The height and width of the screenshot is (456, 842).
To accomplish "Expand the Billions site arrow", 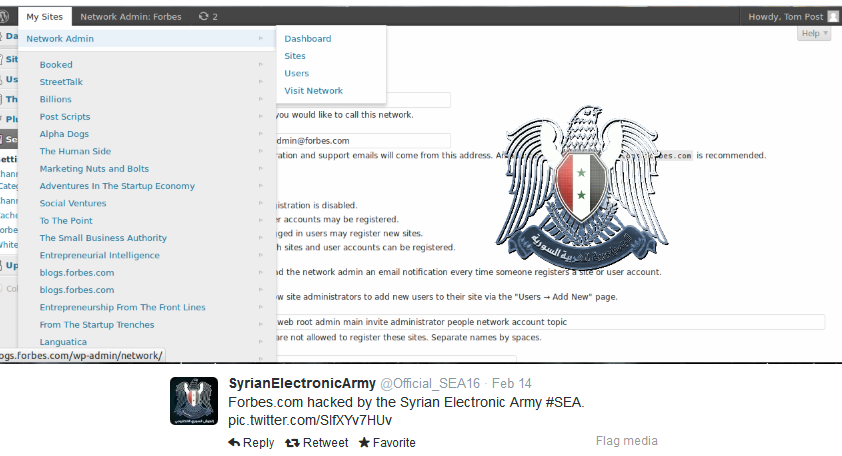I will [x=260, y=99].
